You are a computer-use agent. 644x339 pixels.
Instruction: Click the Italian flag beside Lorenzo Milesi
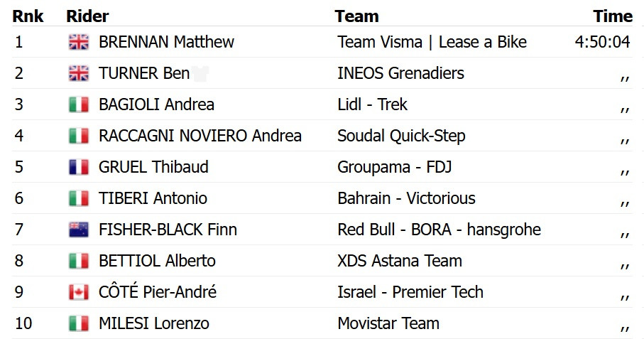coord(78,323)
